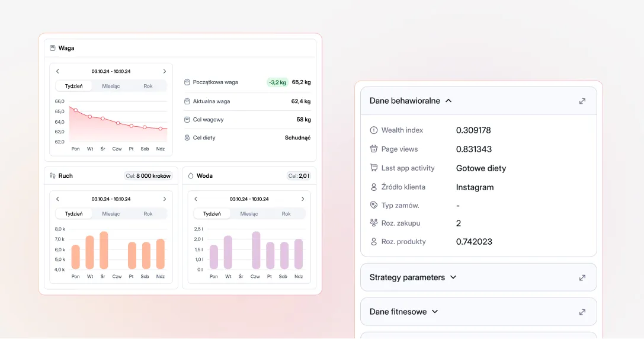Click the Roz. zakupu value 2
The image size is (644, 339).
[459, 223]
